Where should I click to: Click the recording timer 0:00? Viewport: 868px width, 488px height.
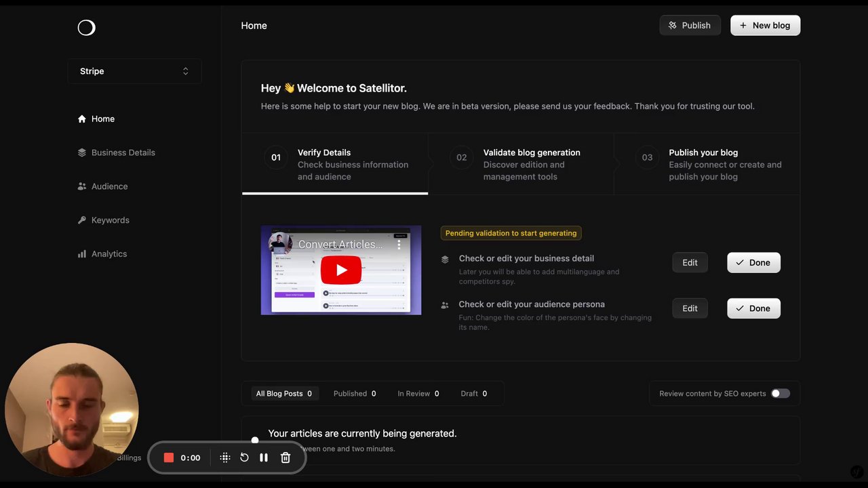click(191, 457)
